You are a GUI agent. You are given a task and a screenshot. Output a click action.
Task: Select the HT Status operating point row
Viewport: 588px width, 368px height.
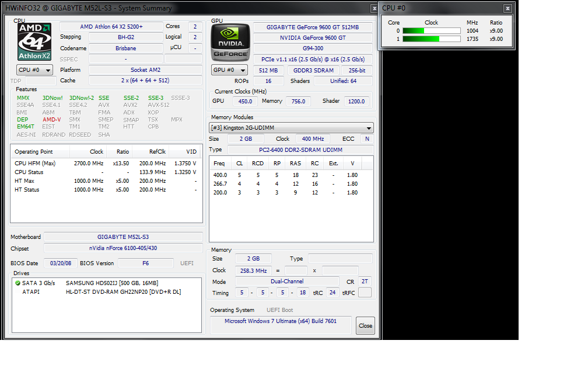point(106,190)
